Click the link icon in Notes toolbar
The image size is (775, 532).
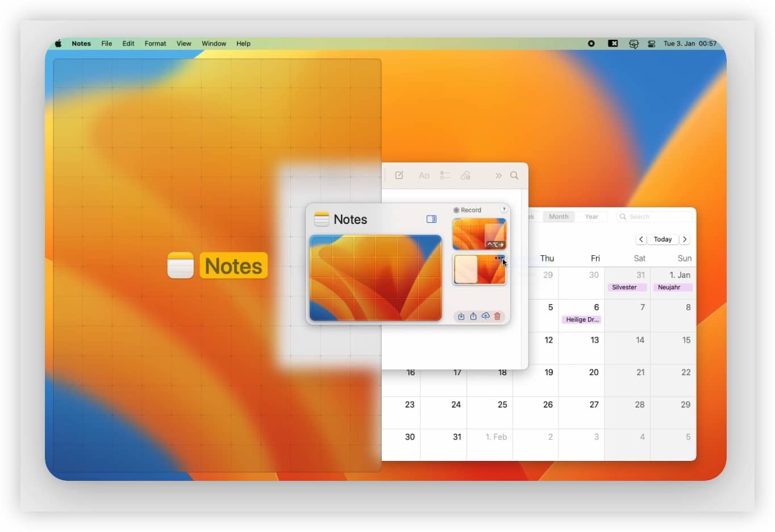465,176
